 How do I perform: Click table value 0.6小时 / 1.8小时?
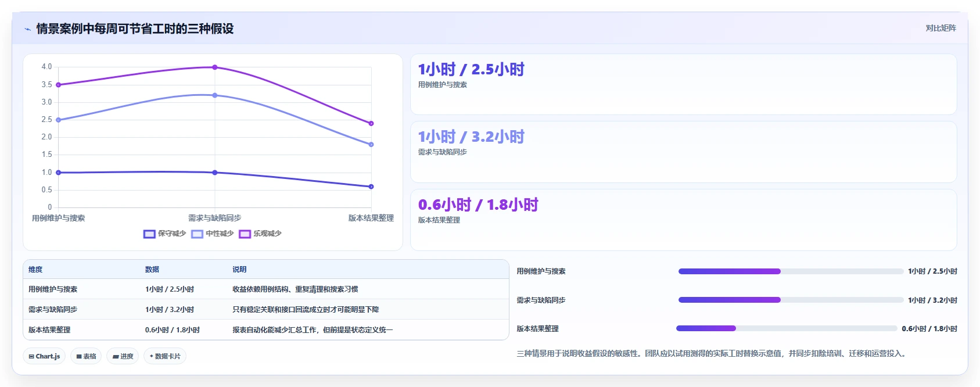[173, 330]
